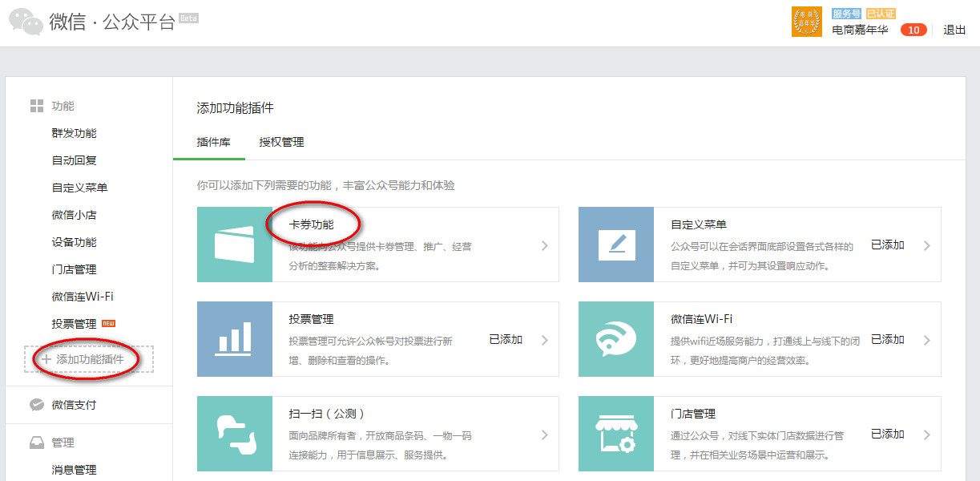
Task: Click the 卡券功能 description text
Action: click(x=381, y=256)
